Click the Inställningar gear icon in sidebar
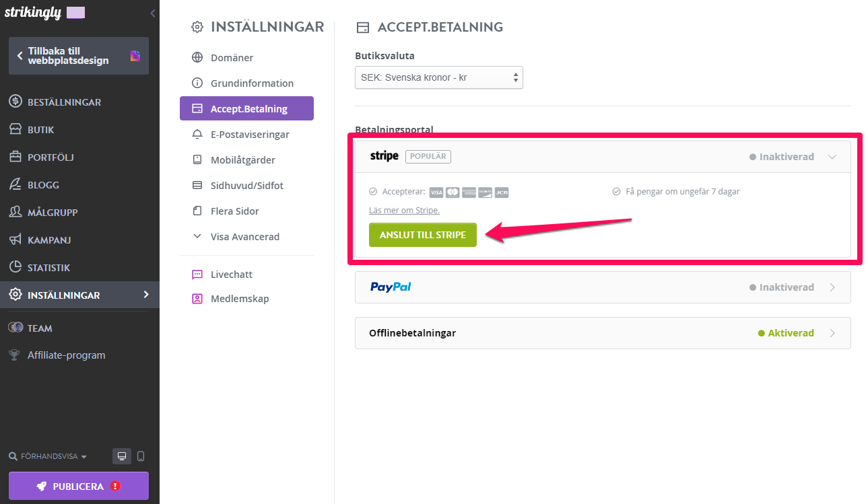Image resolution: width=868 pixels, height=504 pixels. [15, 295]
